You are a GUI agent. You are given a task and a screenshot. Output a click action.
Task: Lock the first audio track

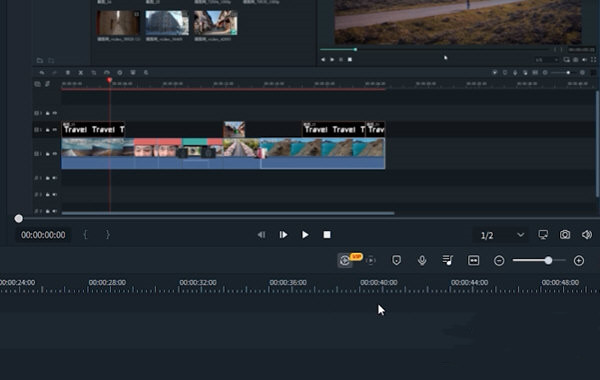click(48, 178)
